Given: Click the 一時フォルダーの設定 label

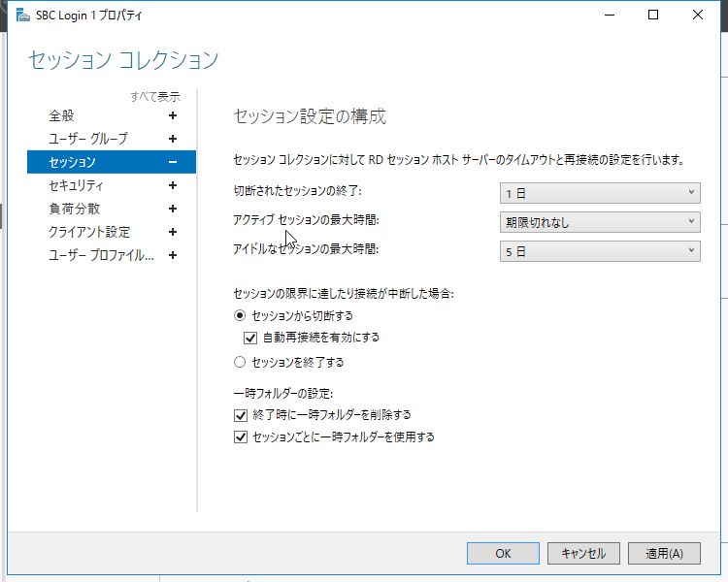Looking at the screenshot, I should [283, 394].
